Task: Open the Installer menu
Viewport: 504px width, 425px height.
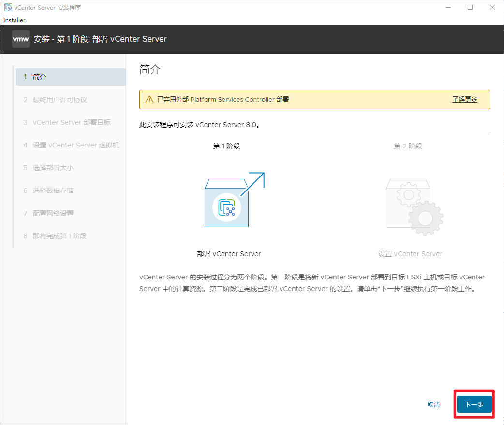Action: click(x=14, y=20)
